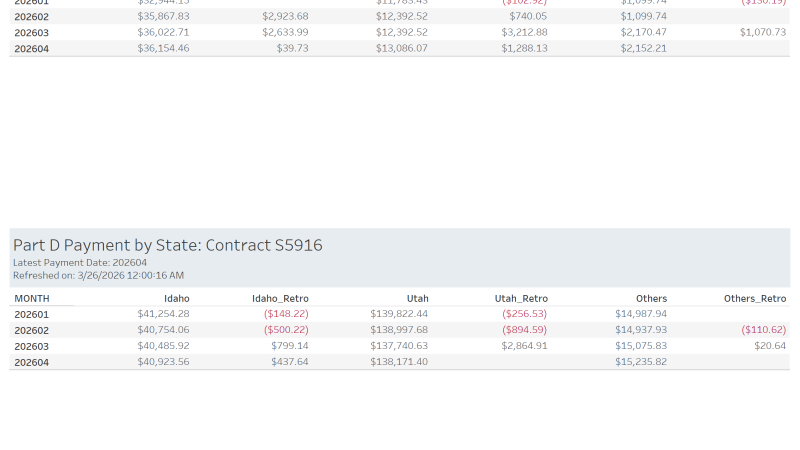This screenshot has width=800, height=450.
Task: Select the $437.64 Idaho_Retro value
Action: pos(289,362)
